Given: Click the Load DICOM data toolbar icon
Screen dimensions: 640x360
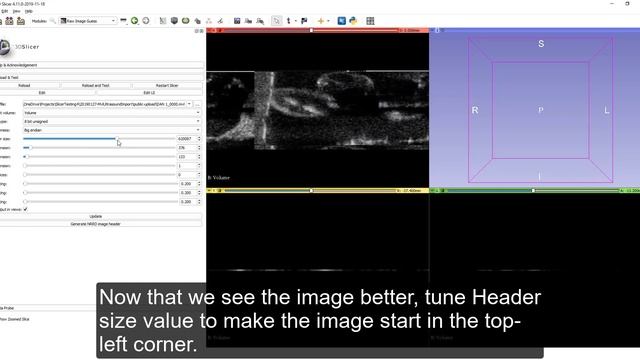Looking at the screenshot, I should pyautogui.click(x=9, y=21).
